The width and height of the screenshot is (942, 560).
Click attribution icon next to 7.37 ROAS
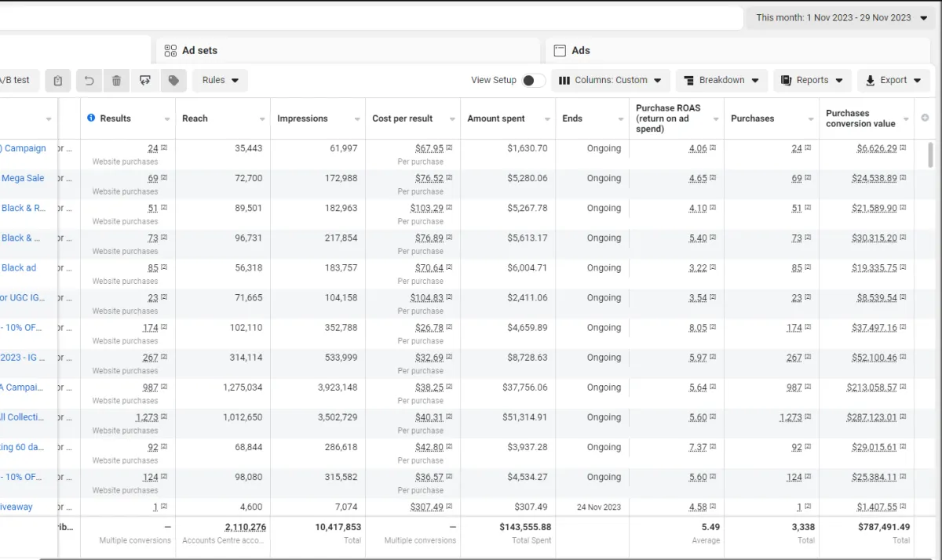[713, 447]
